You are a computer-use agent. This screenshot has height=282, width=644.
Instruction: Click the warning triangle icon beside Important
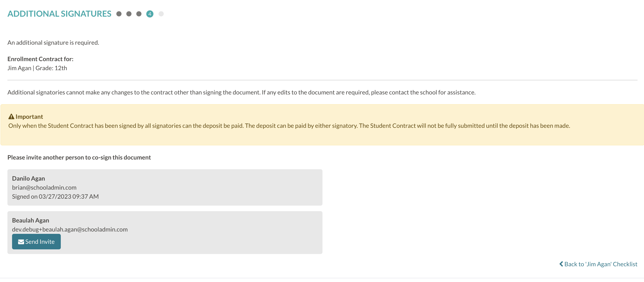[11, 116]
